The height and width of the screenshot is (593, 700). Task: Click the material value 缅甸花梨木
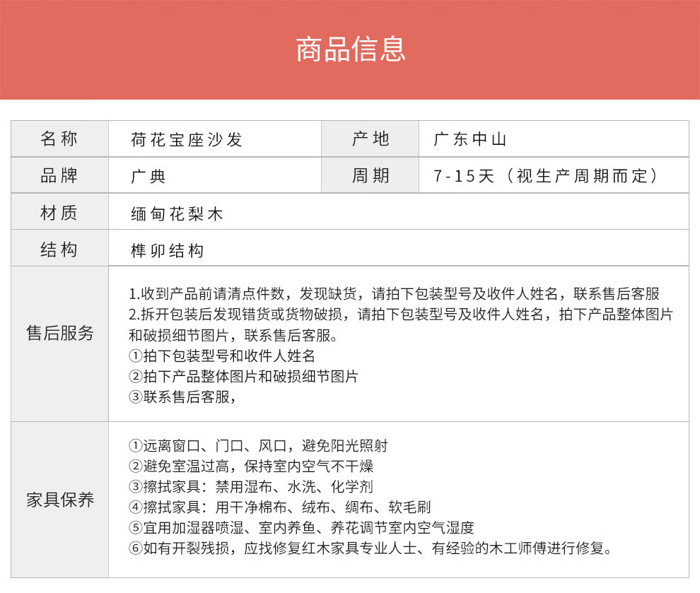click(177, 213)
